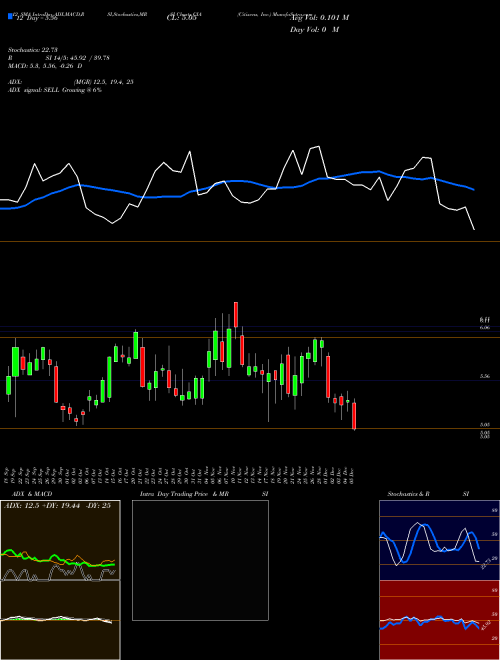Click the 'MACD: 5.3, 5.36, -0.26 D' line
The height and width of the screenshot is (660, 500).
pos(45,66)
